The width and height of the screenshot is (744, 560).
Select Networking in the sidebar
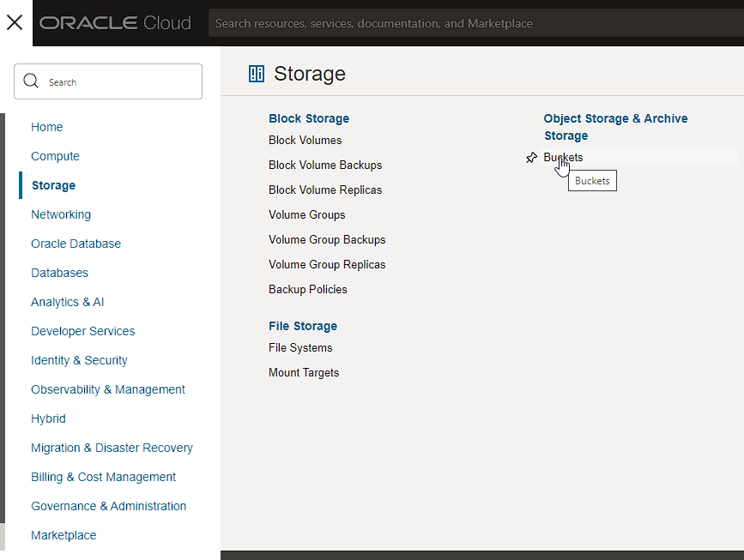pos(60,214)
